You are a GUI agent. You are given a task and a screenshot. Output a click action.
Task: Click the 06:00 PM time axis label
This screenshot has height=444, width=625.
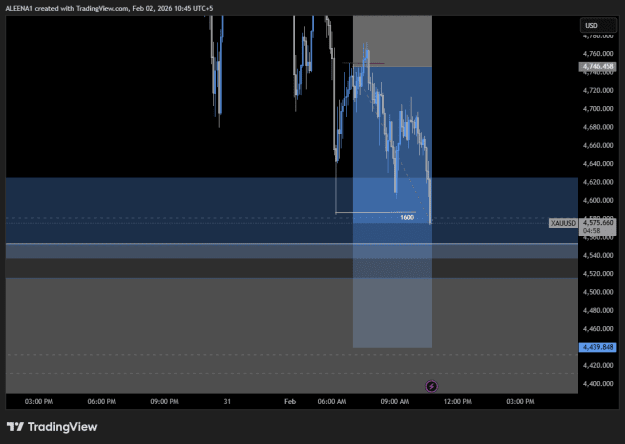pos(102,401)
